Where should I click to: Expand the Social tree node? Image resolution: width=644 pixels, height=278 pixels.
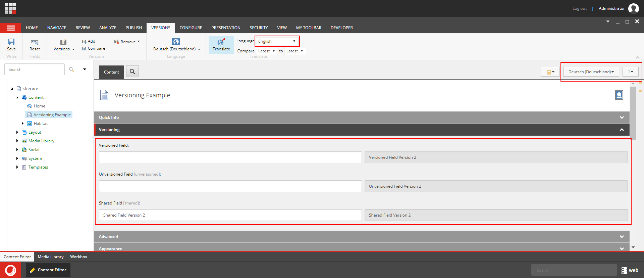pos(17,150)
